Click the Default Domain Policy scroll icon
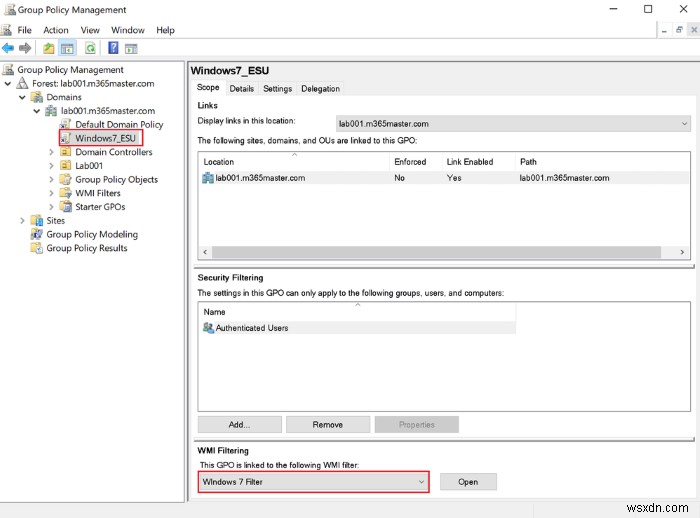The image size is (700, 518). tap(65, 124)
